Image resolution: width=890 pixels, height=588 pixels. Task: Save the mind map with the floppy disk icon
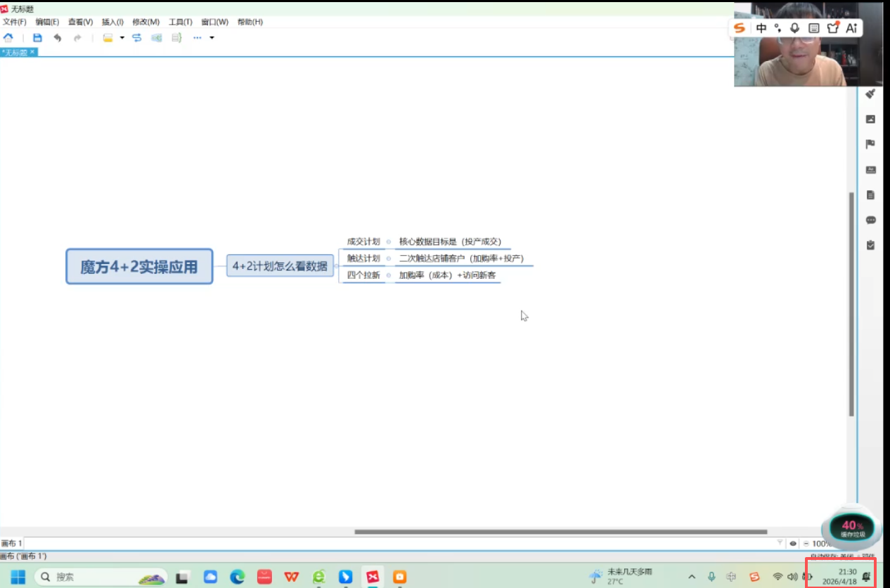37,38
